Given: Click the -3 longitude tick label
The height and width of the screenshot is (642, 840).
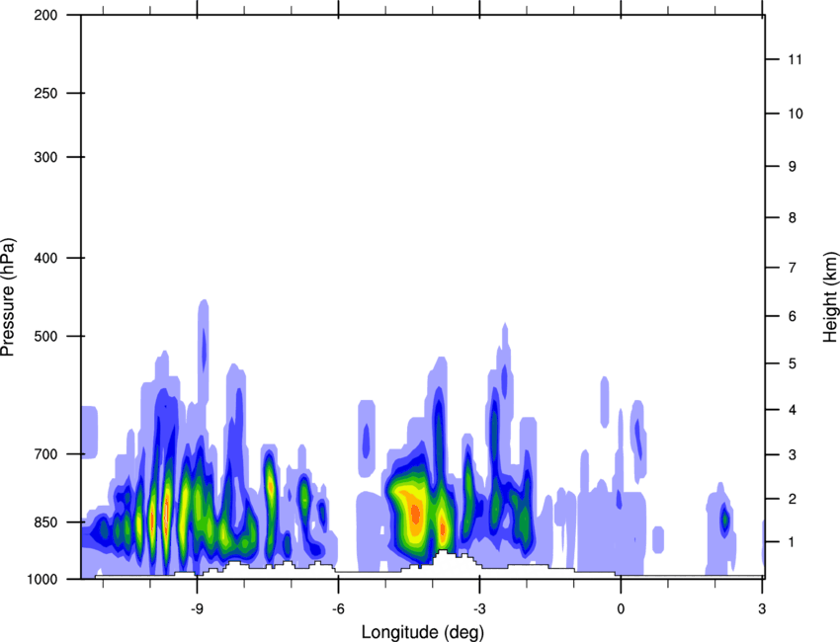Looking at the screenshot, I should point(479,608).
